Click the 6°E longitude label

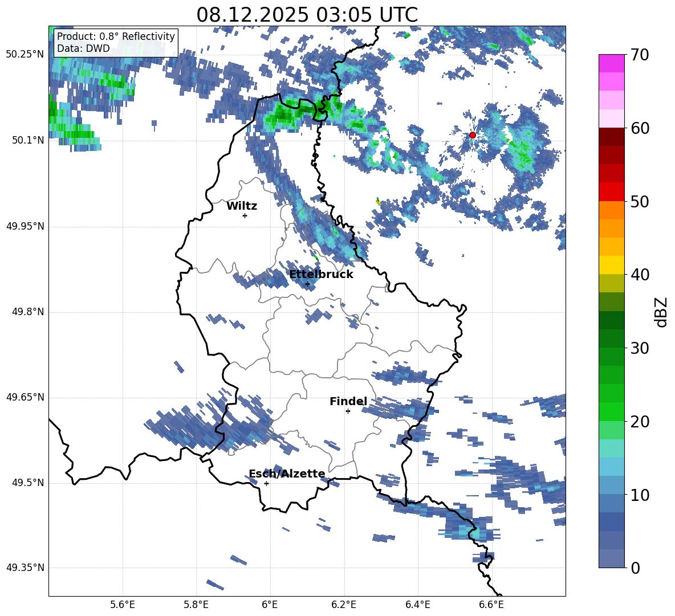point(270,605)
